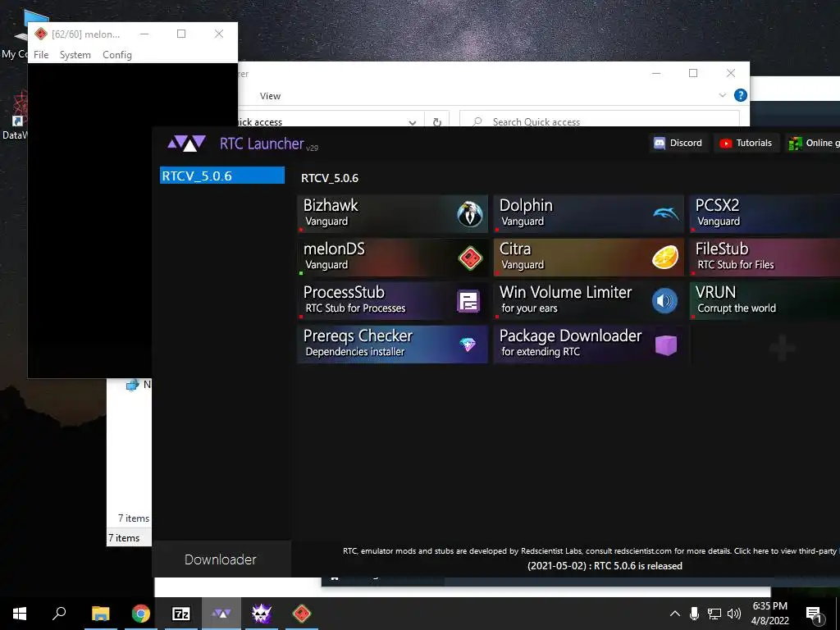Expand the File Explorer ribbon chevron

(722, 95)
